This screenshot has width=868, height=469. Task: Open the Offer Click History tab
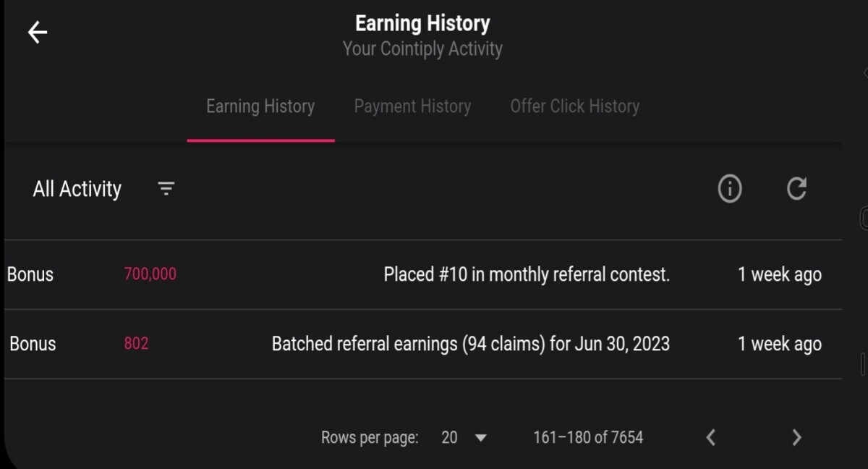tap(575, 106)
